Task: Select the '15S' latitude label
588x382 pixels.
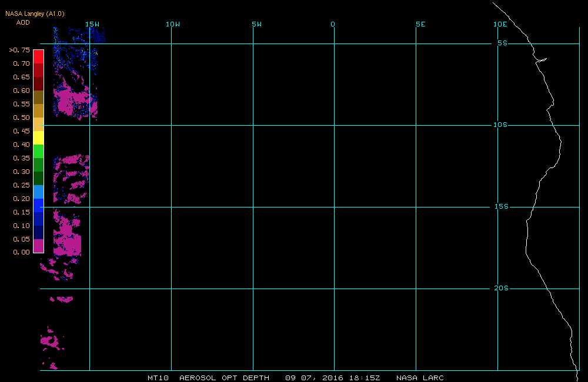Action: click(x=502, y=206)
